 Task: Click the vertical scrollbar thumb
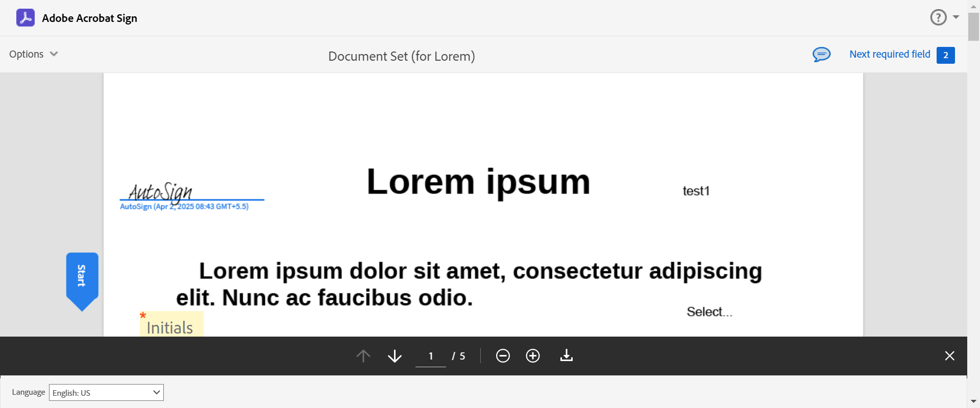pyautogui.click(x=973, y=27)
